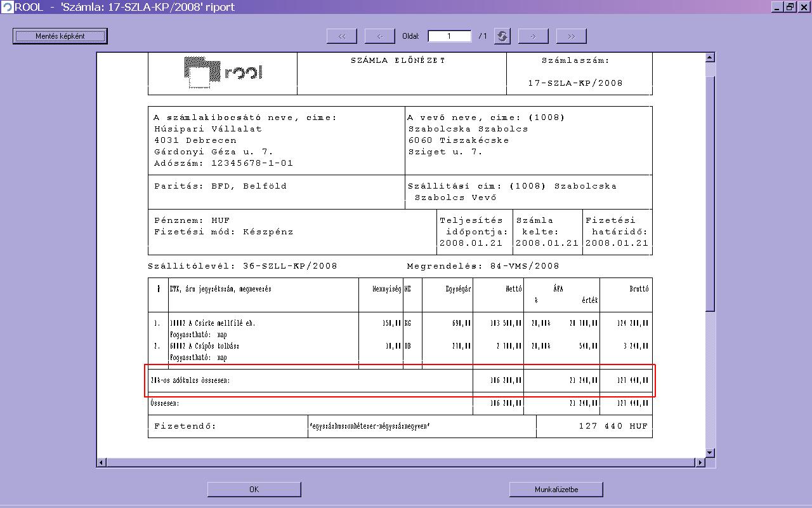The height and width of the screenshot is (508, 812).
Task: Close the report window
Action: (803, 6)
